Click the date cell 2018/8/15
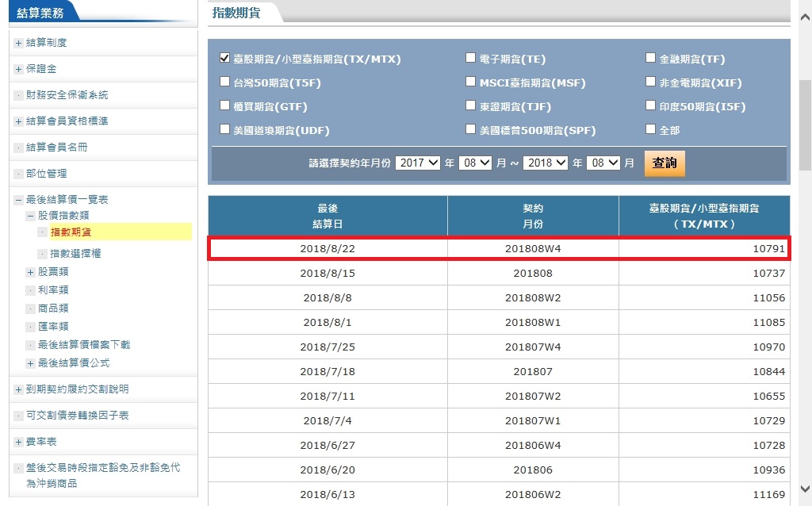 327,273
